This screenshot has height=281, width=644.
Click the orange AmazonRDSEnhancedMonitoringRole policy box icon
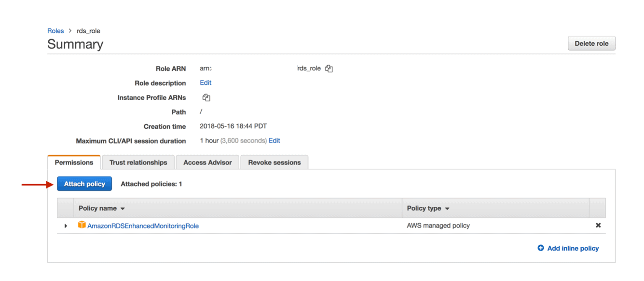tap(82, 225)
